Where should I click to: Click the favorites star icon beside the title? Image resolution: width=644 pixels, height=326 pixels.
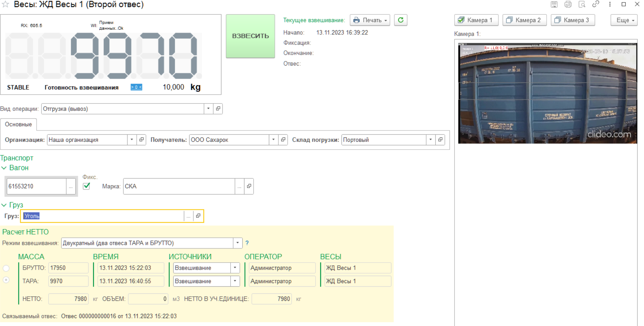click(5, 5)
